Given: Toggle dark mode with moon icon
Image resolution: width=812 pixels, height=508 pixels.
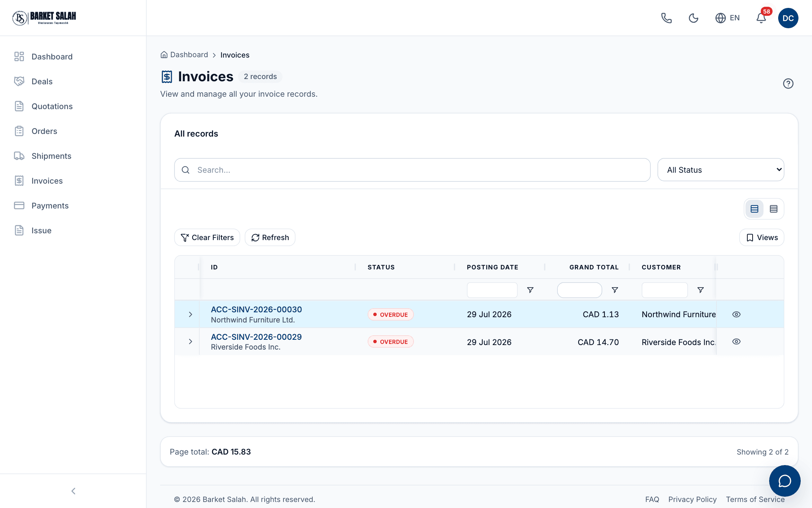Looking at the screenshot, I should (x=693, y=18).
